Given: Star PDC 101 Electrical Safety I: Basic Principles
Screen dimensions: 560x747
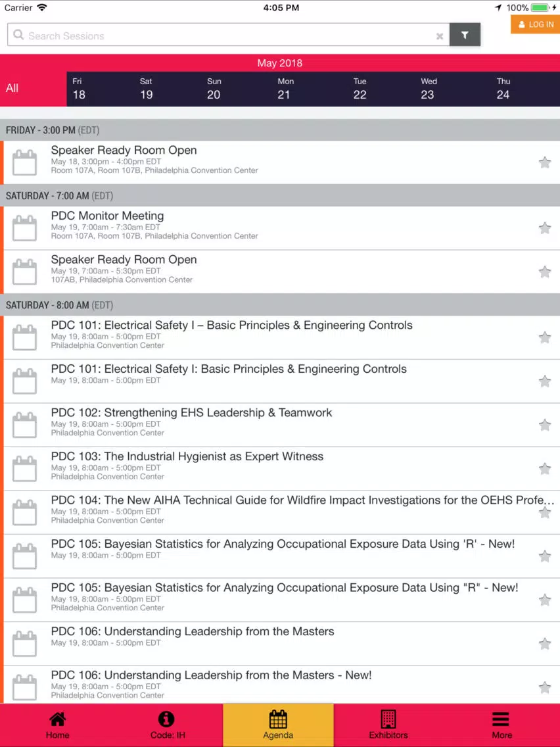Looking at the screenshot, I should (545, 381).
